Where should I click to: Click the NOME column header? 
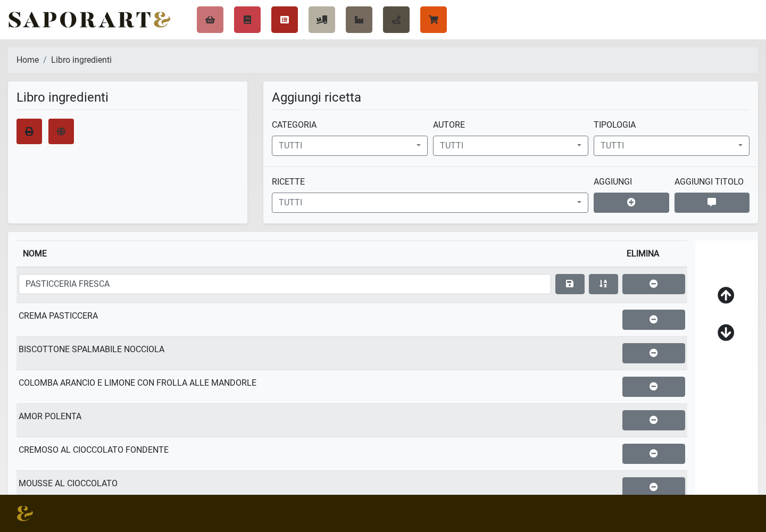[x=35, y=254]
